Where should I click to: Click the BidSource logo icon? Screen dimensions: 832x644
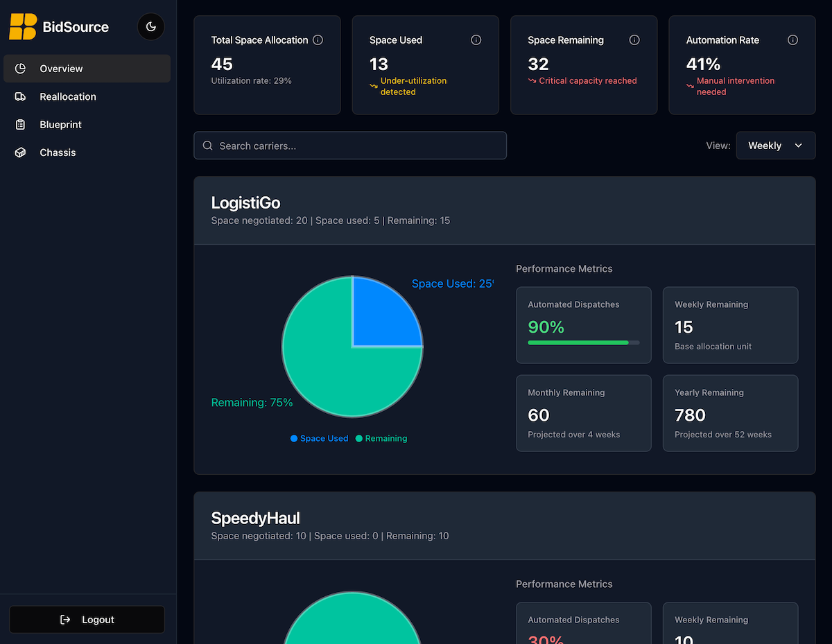[x=23, y=27]
